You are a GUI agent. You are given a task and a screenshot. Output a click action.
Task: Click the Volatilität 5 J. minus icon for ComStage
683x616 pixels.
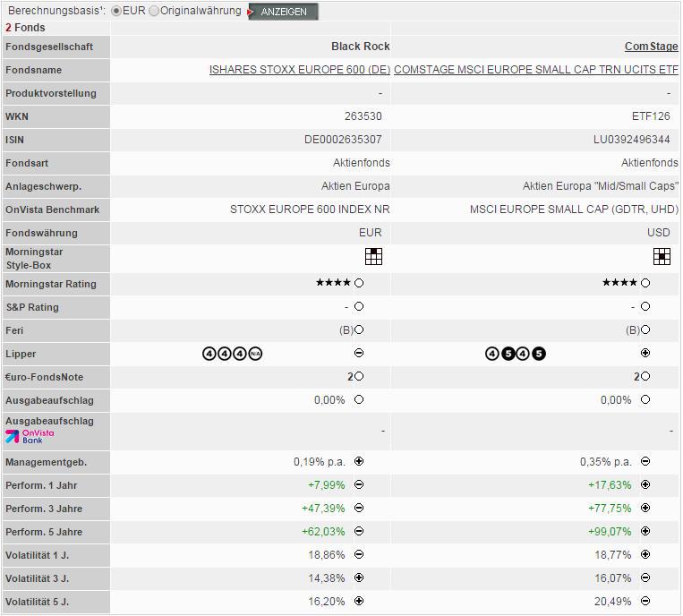(x=645, y=601)
